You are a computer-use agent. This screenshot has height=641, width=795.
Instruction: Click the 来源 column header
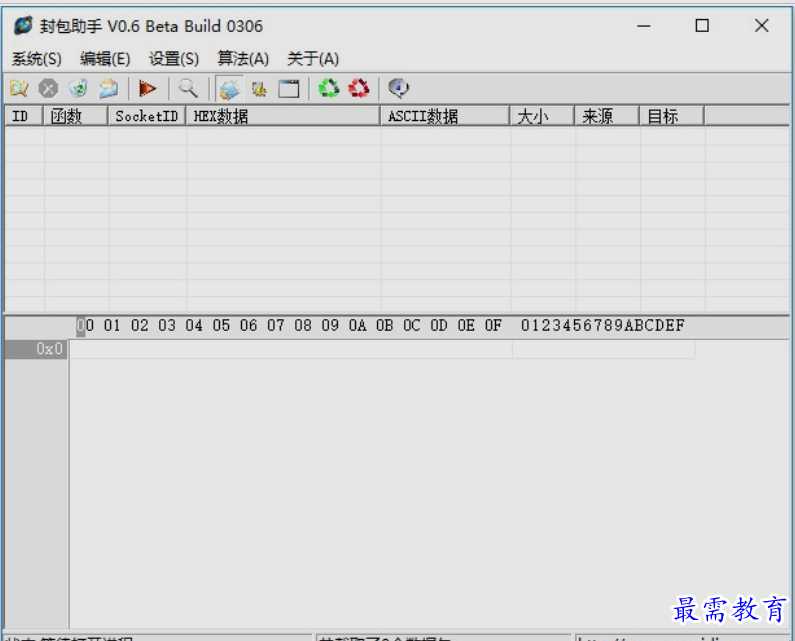coord(607,116)
